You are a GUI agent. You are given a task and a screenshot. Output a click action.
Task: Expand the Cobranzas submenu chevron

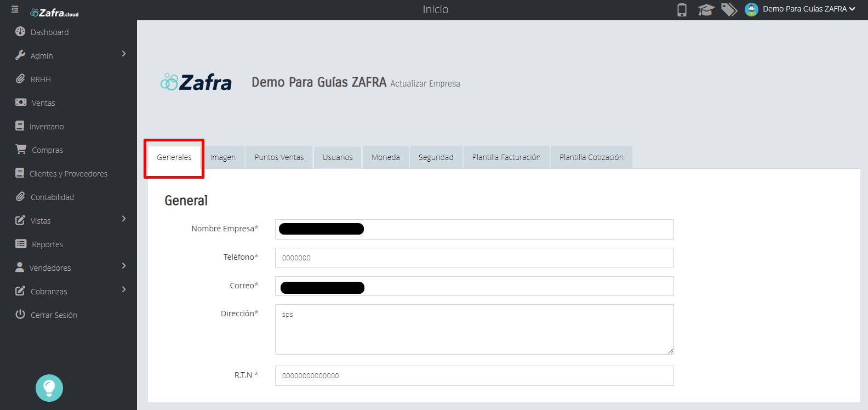tap(124, 289)
